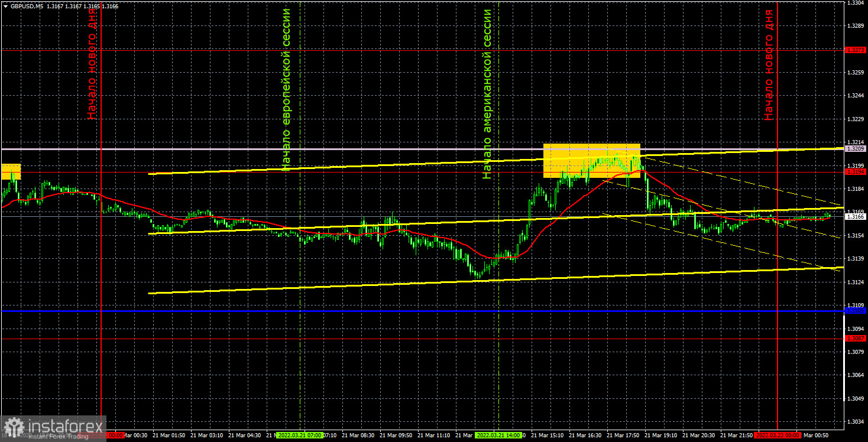
Task: Select the 1.3087 red price level label
Action: 854,338
